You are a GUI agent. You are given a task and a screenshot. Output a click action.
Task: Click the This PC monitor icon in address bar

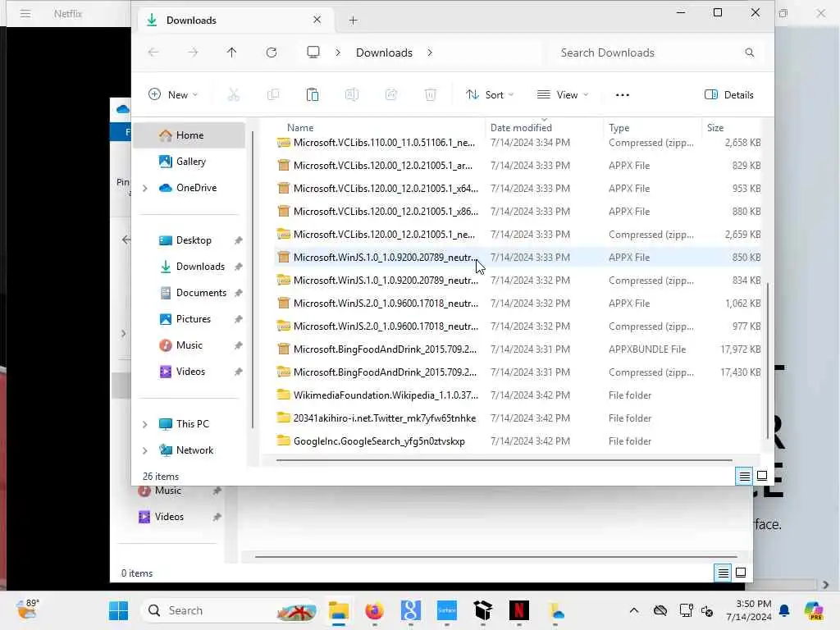click(x=313, y=52)
